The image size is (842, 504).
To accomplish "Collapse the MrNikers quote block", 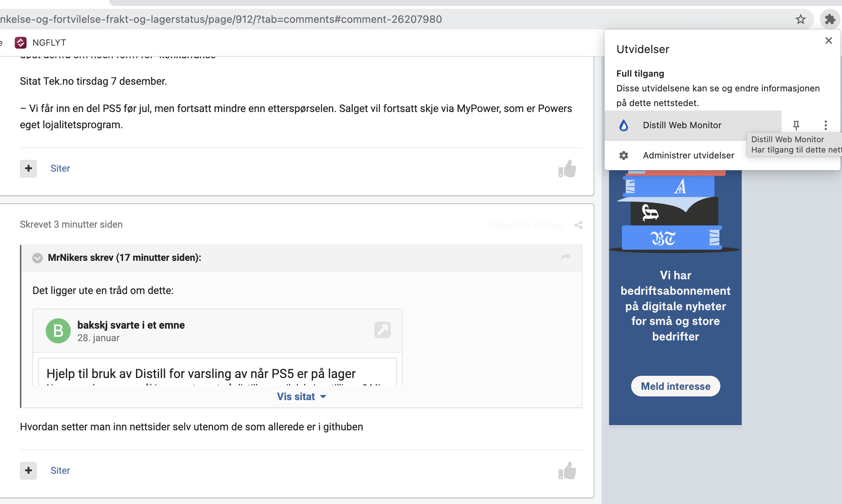I will pyautogui.click(x=37, y=258).
